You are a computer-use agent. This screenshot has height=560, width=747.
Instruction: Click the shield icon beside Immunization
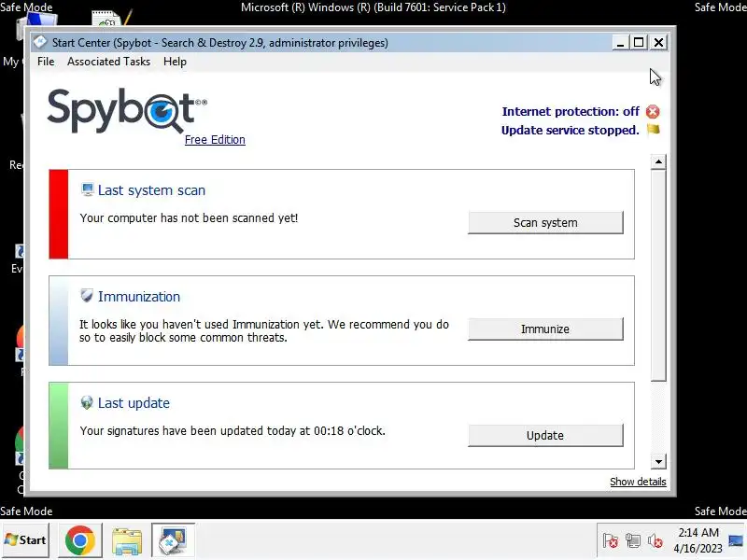pos(87,296)
